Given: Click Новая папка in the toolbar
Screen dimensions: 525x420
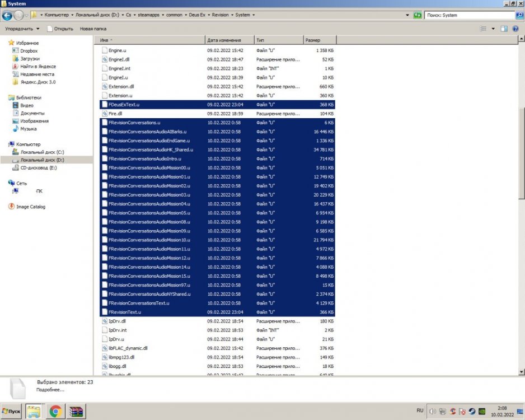Looking at the screenshot, I should (93, 29).
